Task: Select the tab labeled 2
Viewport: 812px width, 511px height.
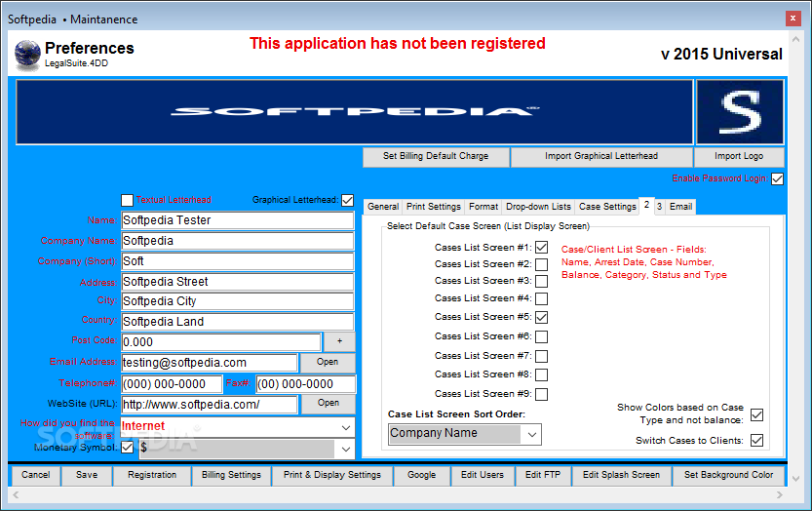Action: 646,205
